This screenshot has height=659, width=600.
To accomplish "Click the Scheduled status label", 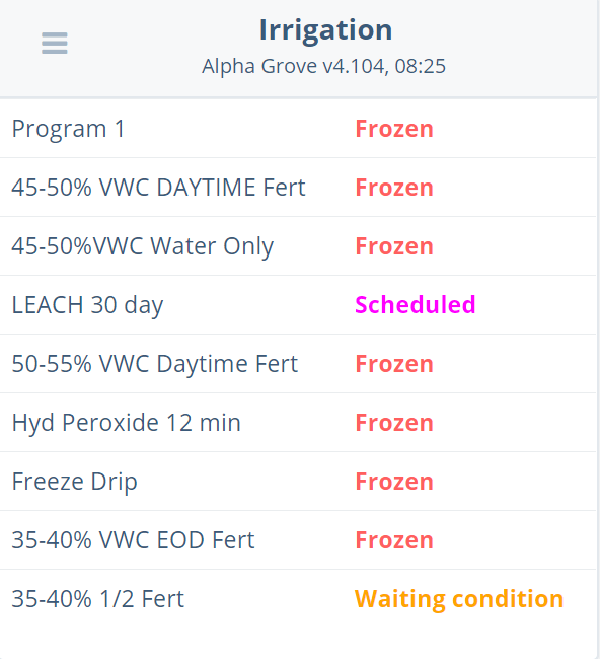I will [x=415, y=305].
